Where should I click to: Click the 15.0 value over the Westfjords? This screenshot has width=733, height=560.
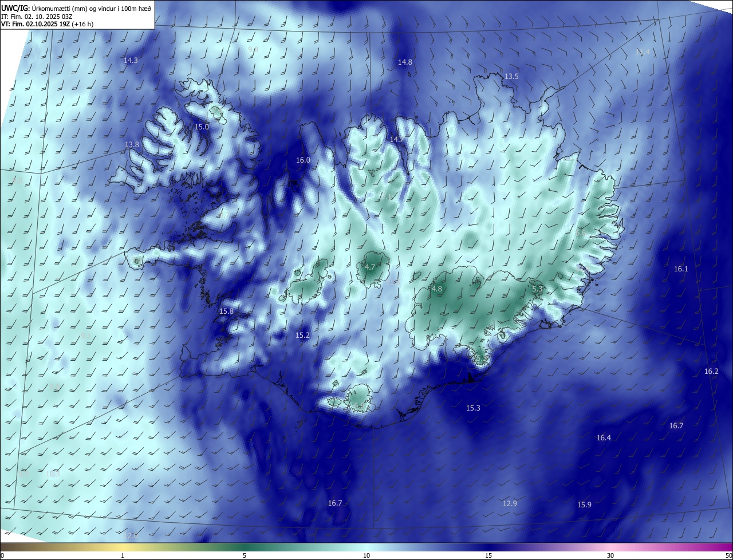click(x=202, y=127)
